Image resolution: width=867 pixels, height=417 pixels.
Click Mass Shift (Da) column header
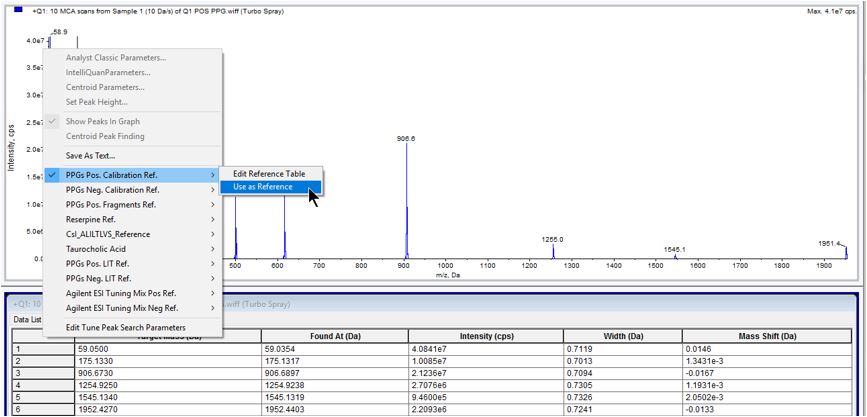pos(767,336)
